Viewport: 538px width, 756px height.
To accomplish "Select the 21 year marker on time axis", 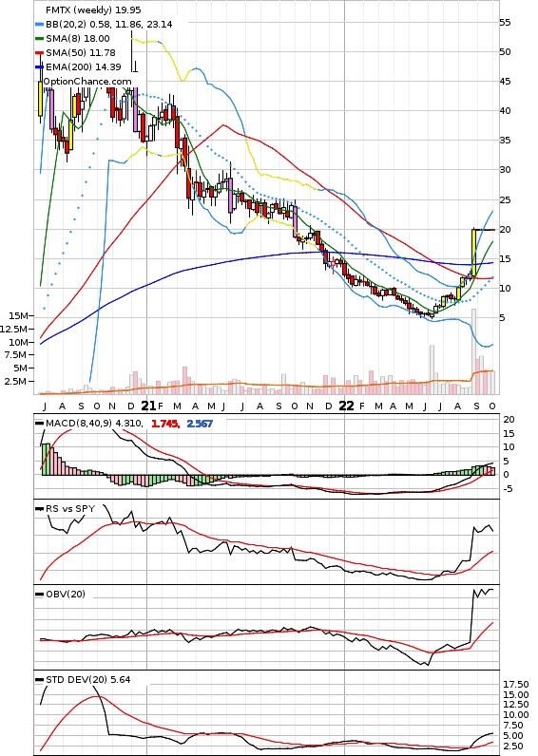I will [148, 406].
